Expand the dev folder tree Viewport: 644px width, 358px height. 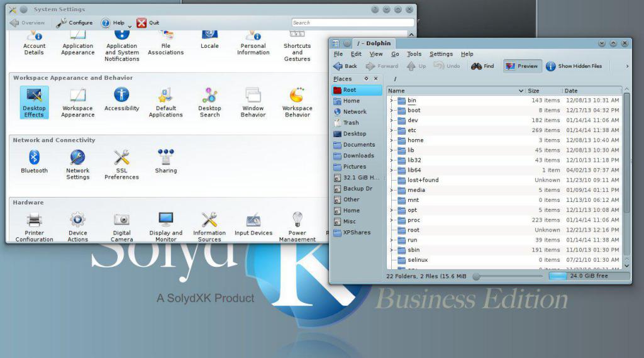click(x=391, y=120)
